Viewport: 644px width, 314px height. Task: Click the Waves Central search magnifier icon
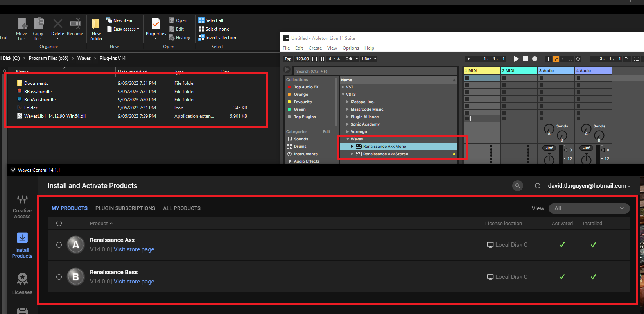[518, 186]
